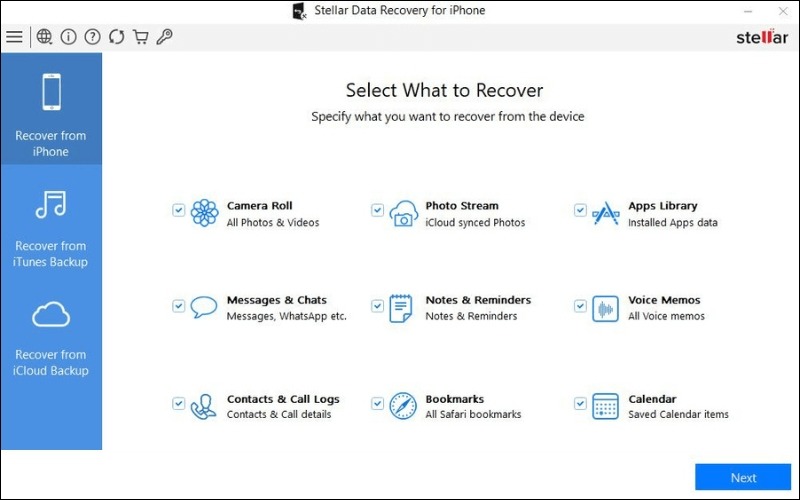This screenshot has width=800, height=500.
Task: Click the Contacts & Call Logs phone icon
Action: tap(203, 407)
